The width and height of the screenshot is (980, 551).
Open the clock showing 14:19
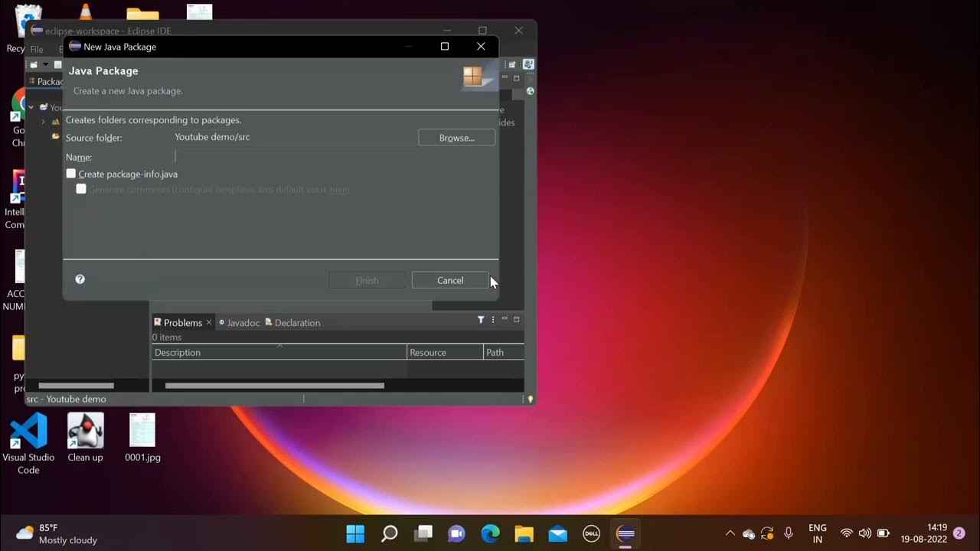point(924,533)
